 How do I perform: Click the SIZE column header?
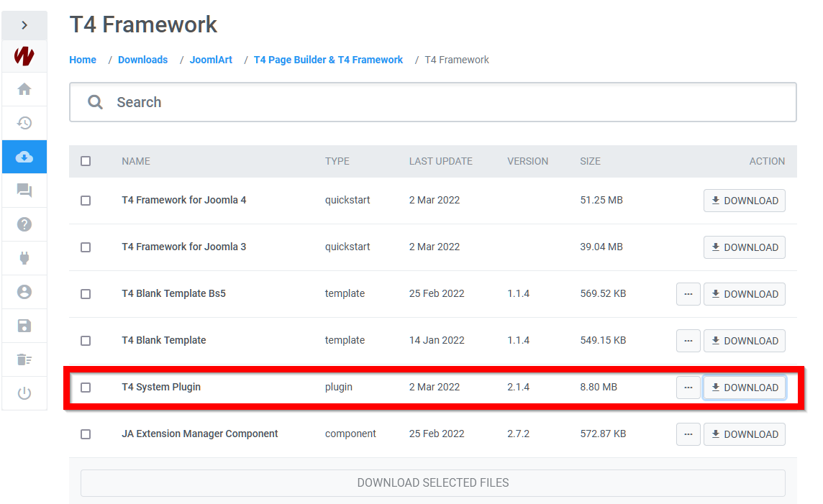pyautogui.click(x=590, y=161)
